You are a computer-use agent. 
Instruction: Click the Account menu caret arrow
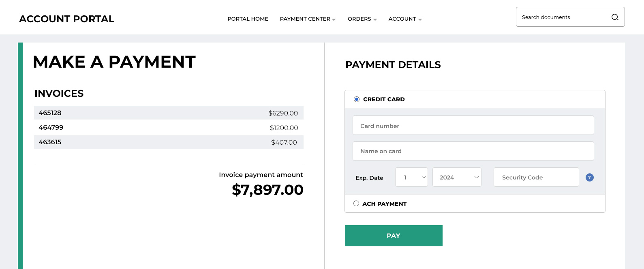(420, 19)
